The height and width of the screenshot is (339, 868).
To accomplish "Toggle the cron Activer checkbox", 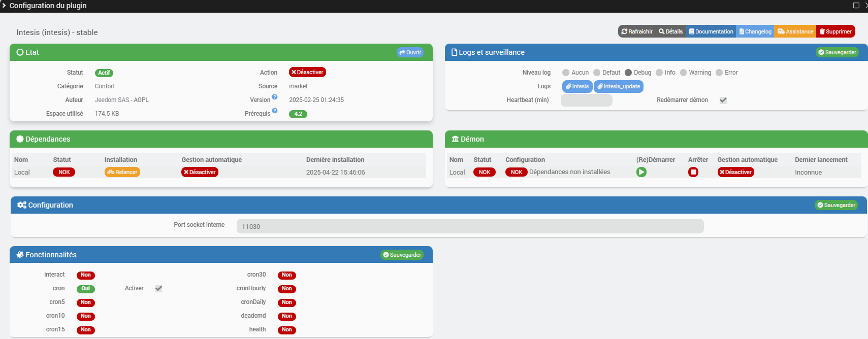I will (158, 288).
